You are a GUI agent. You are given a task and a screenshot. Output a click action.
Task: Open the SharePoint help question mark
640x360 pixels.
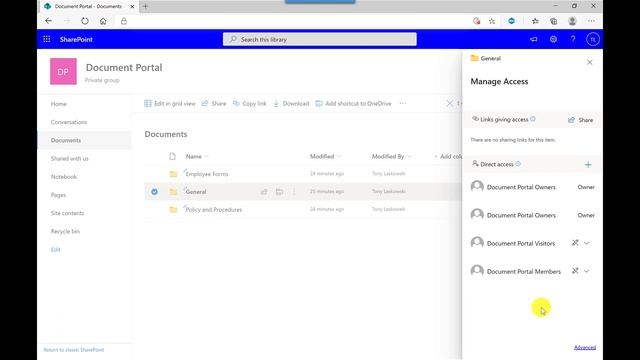click(573, 39)
